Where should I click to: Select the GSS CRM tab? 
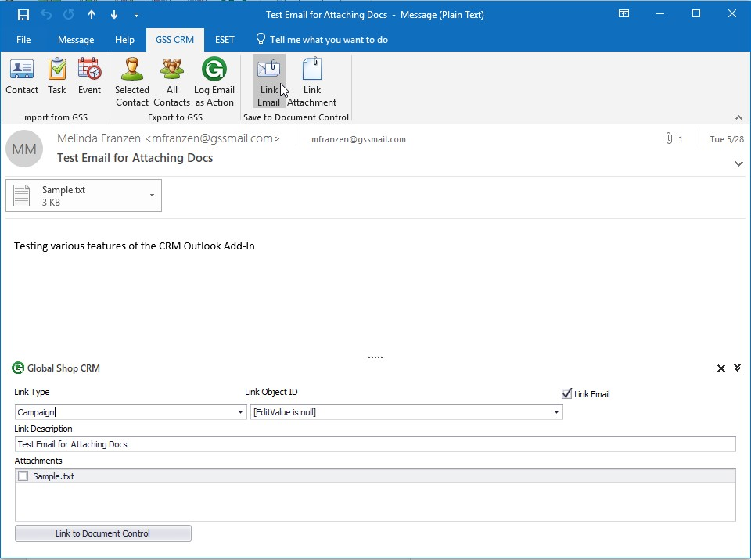174,40
